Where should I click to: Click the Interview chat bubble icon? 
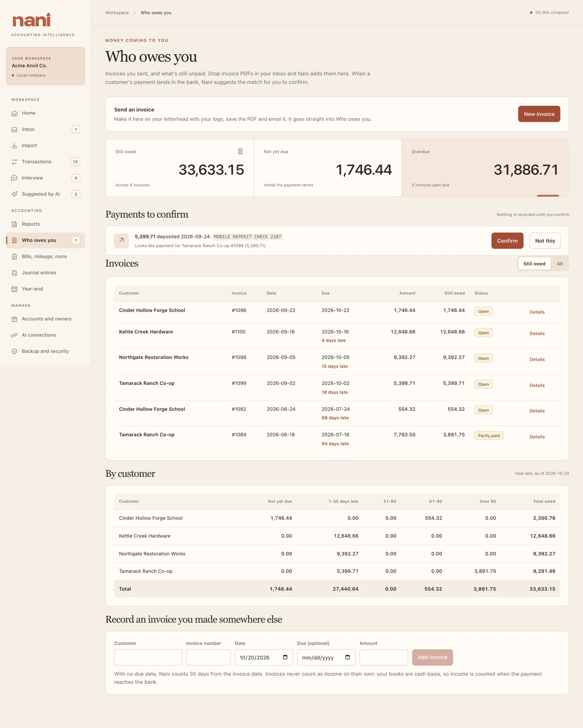[x=14, y=178]
